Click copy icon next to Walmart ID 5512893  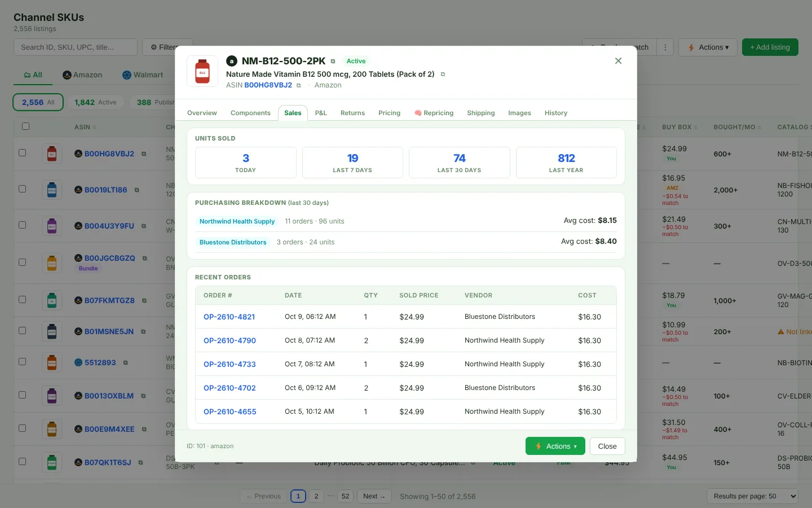pyautogui.click(x=125, y=363)
